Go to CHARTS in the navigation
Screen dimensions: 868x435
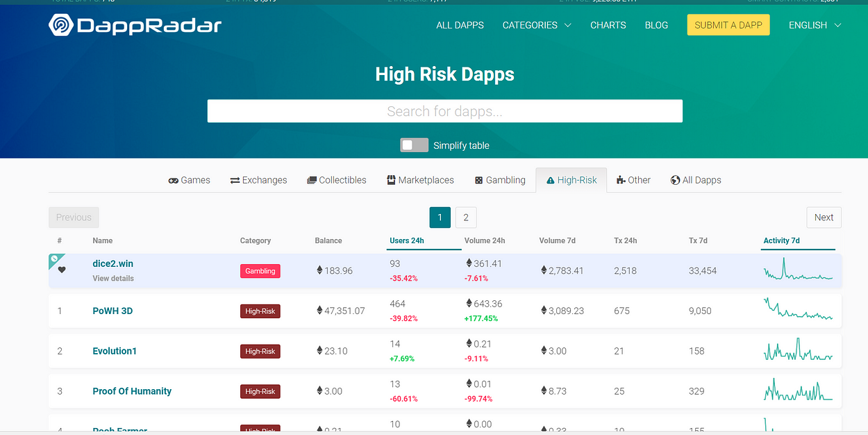pyautogui.click(x=608, y=25)
